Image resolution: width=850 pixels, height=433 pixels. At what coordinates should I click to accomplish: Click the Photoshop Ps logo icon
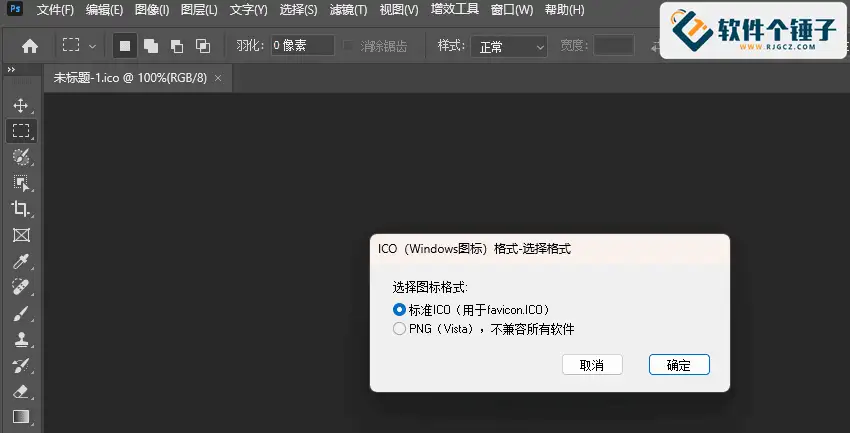pos(15,9)
